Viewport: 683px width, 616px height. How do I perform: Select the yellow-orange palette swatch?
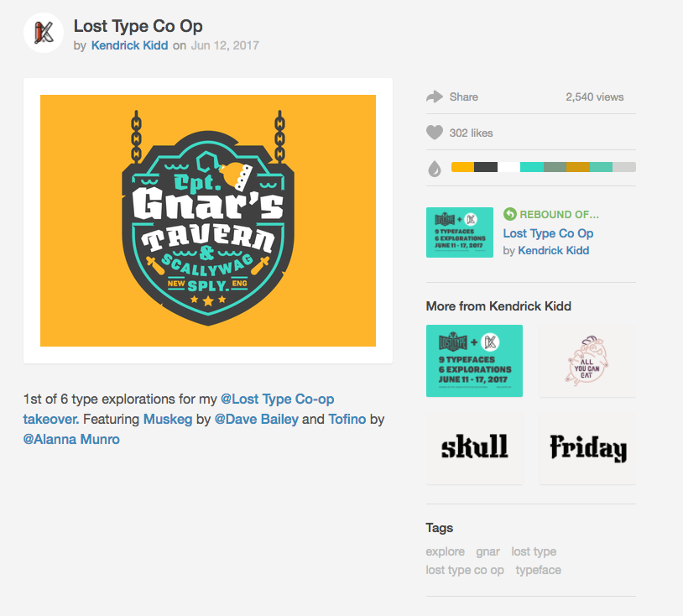coord(462,167)
